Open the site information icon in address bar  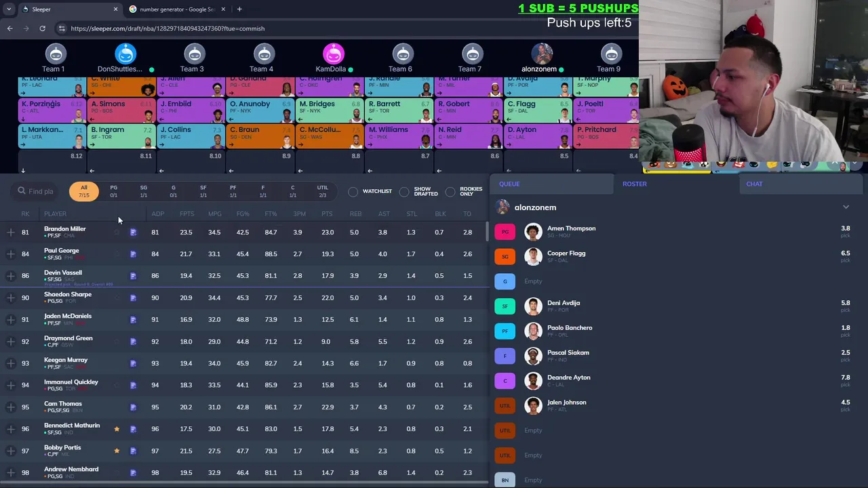(x=61, y=28)
